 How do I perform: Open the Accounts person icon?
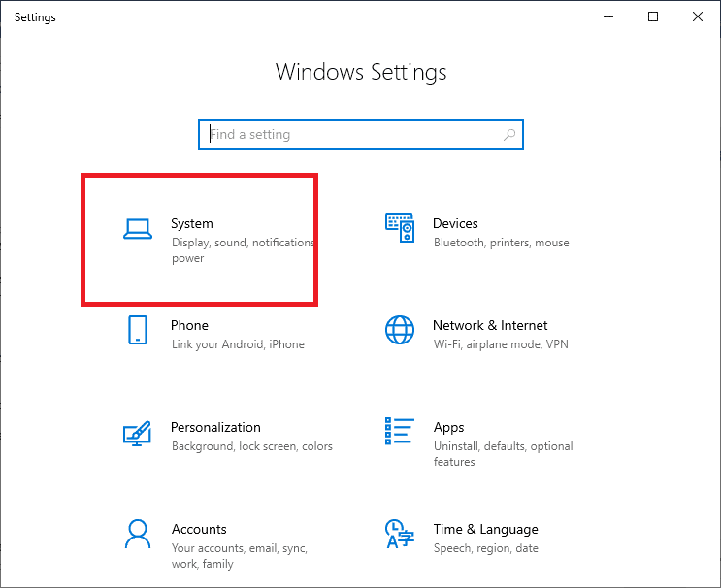138,535
